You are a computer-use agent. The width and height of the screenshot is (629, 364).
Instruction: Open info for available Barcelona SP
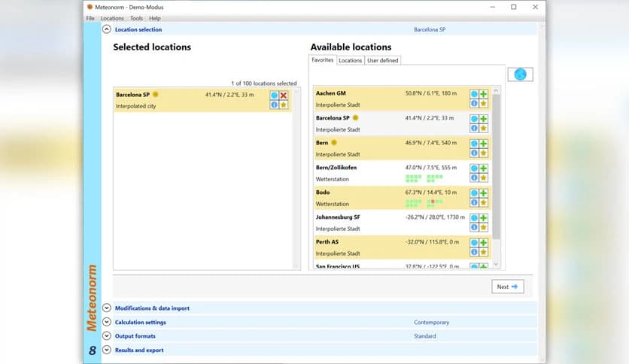click(474, 129)
